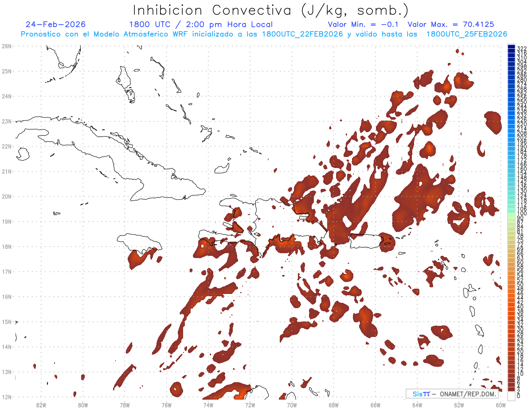Click the "14N" latitude label
532x411 pixels.
point(6,347)
